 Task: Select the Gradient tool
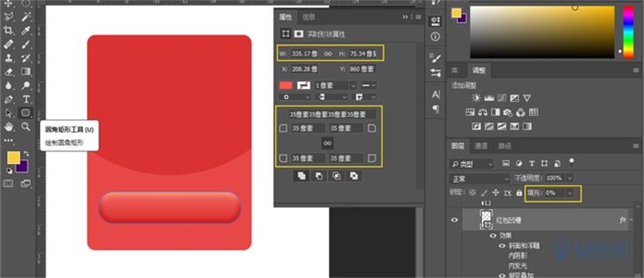point(25,72)
